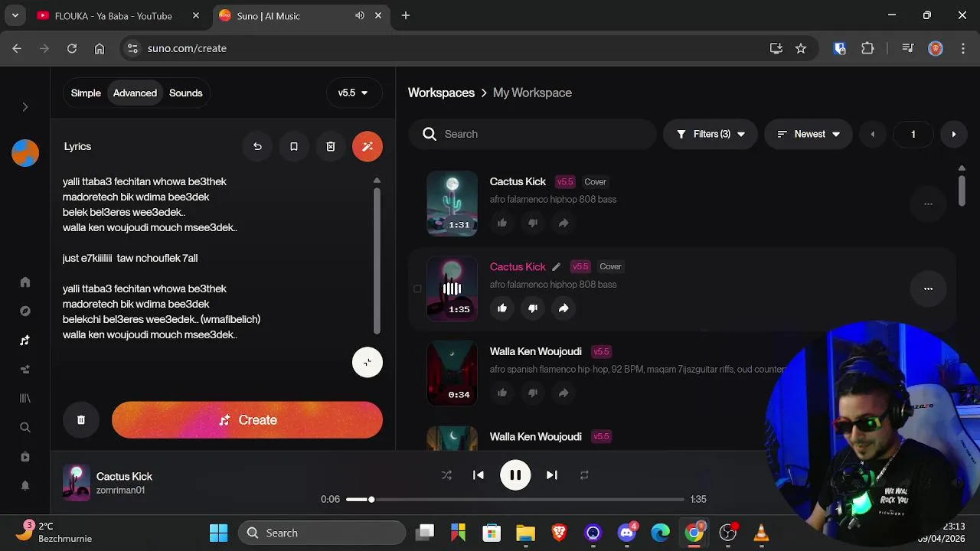Open more options for Cactus Kick 1:31 row
This screenshot has width=980, height=551.
[x=928, y=204]
